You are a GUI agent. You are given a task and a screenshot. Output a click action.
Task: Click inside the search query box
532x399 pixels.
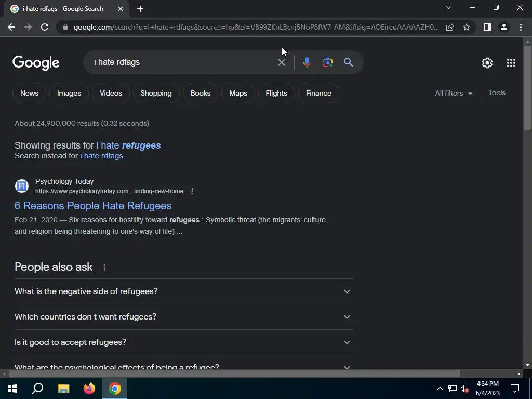(183, 62)
